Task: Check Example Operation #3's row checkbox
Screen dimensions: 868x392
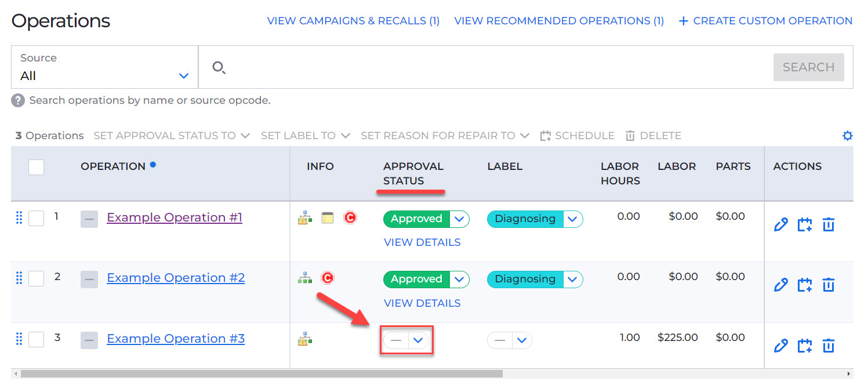Action: pyautogui.click(x=36, y=339)
